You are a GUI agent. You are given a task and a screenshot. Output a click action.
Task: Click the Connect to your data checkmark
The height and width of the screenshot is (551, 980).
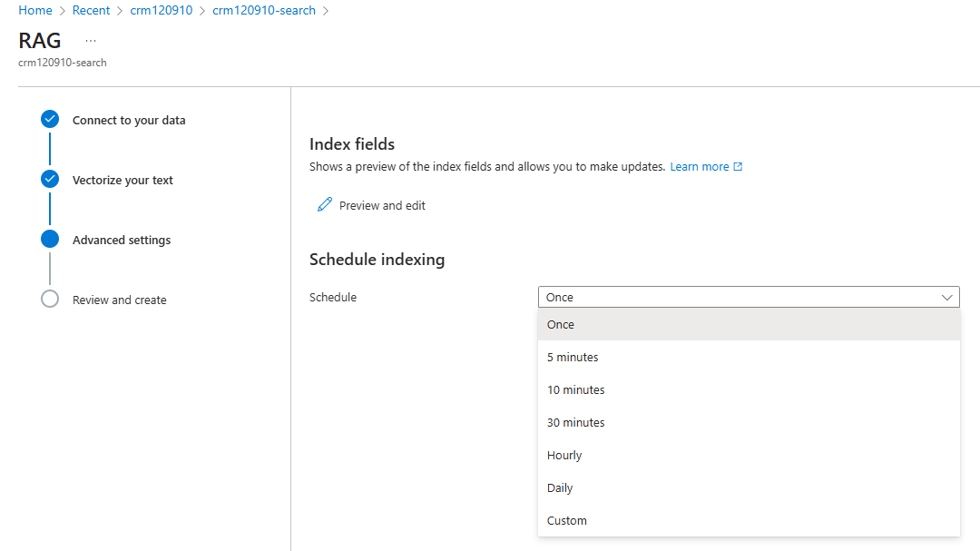click(50, 119)
